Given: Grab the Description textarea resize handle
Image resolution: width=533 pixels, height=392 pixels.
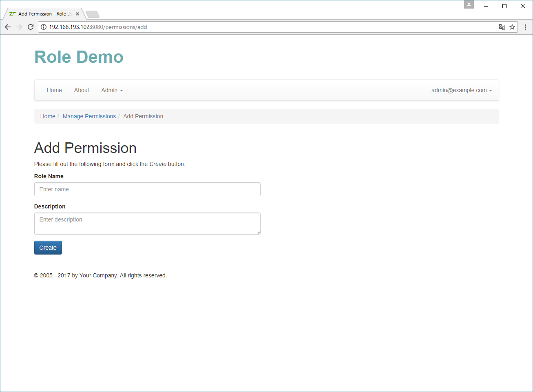Looking at the screenshot, I should point(258,232).
